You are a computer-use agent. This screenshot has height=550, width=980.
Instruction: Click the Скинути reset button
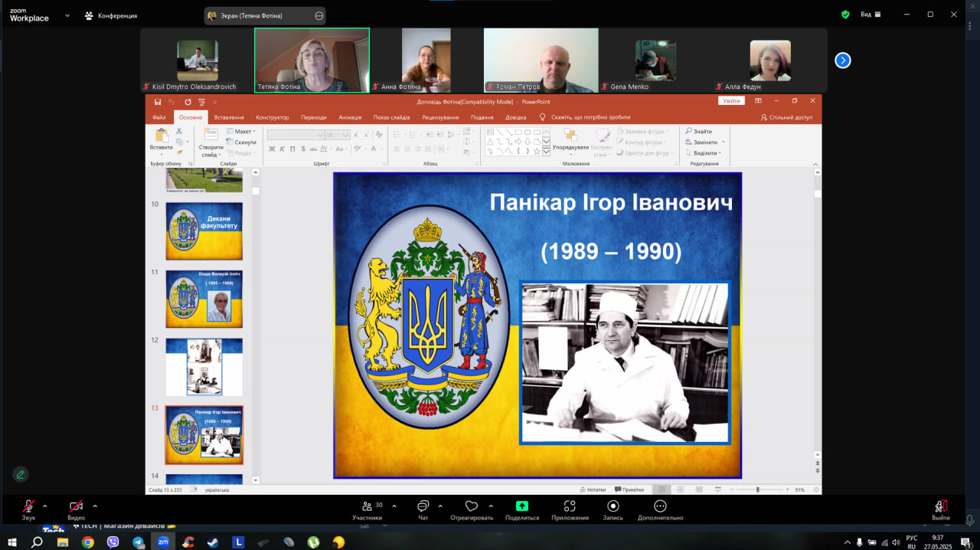(x=241, y=142)
